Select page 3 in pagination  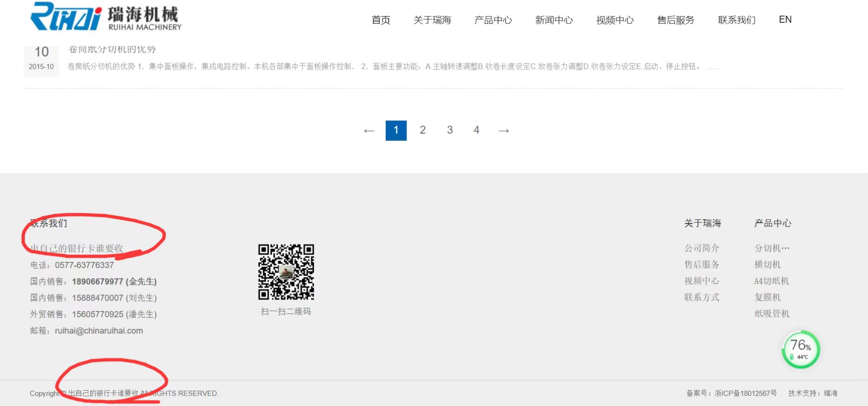[x=449, y=130]
